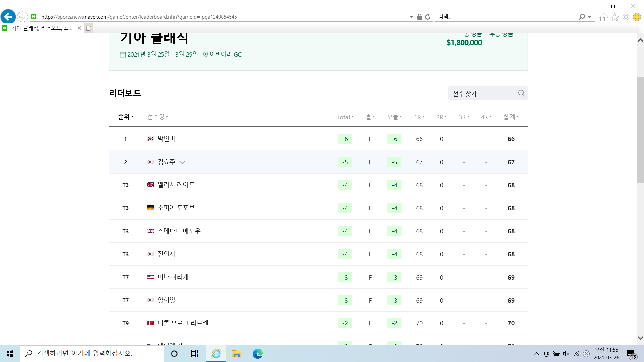The image size is (644, 362).
Task: Click player name 박인비
Action: (x=166, y=139)
